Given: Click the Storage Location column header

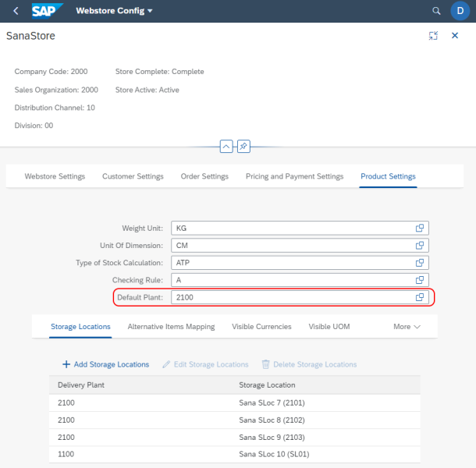Looking at the screenshot, I should click(x=267, y=385).
